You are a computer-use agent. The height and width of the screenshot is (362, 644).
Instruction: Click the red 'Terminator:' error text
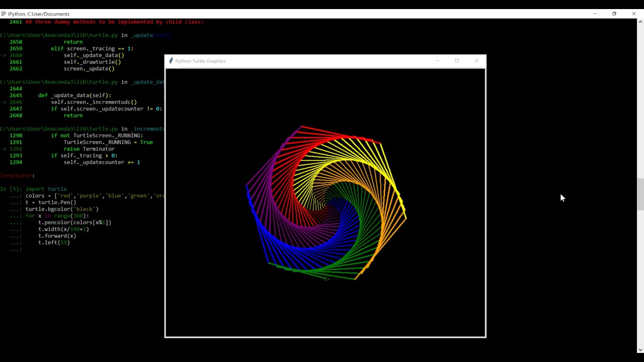pos(17,175)
